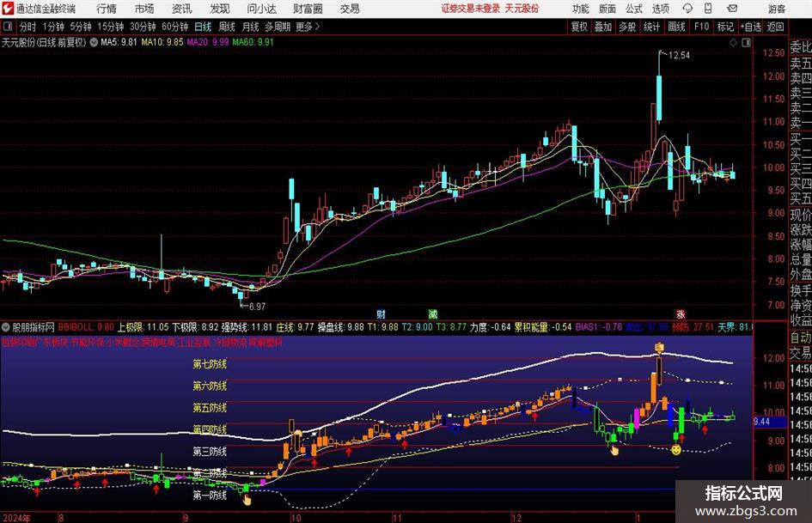Viewport: 812px width, 523px height.
Task: Click the pointing hand signal near 第一防线
Action: click(247, 500)
